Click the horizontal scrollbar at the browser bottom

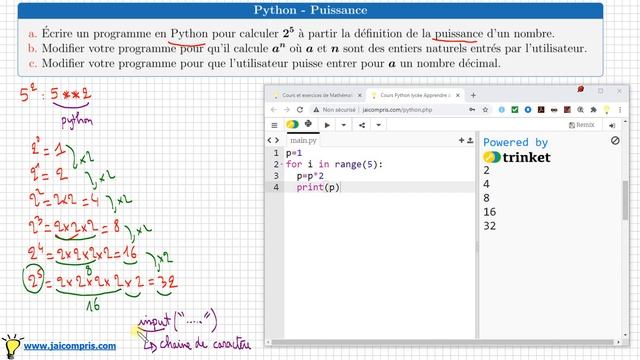point(442,342)
